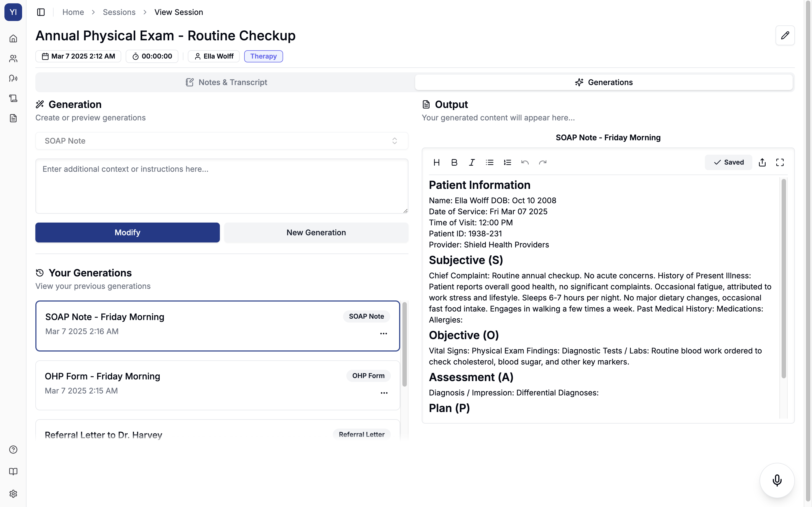
Task: Click the pencil edit session icon
Action: (x=784, y=35)
